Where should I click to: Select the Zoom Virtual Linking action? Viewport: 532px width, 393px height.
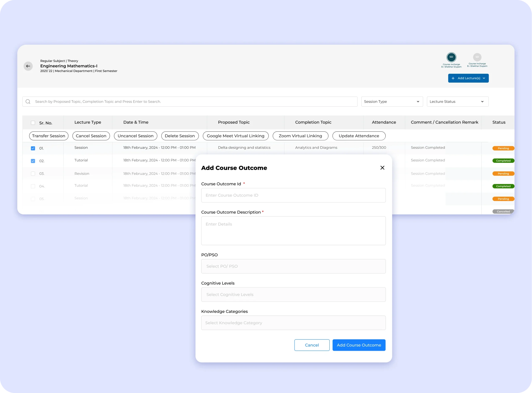pyautogui.click(x=300, y=136)
